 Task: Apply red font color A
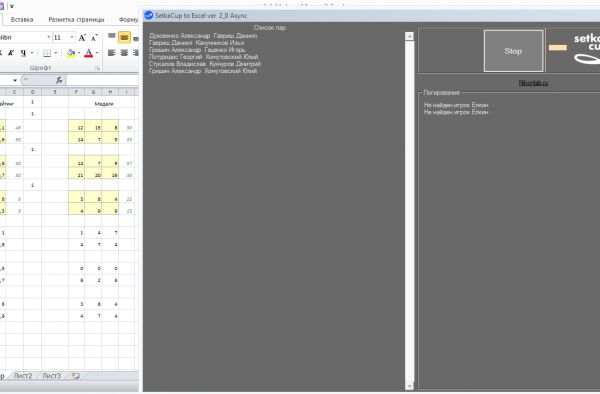pos(88,53)
